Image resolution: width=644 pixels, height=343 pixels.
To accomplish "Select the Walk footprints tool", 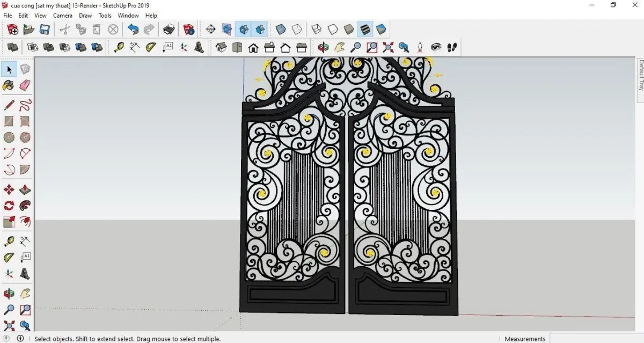I will tap(452, 47).
